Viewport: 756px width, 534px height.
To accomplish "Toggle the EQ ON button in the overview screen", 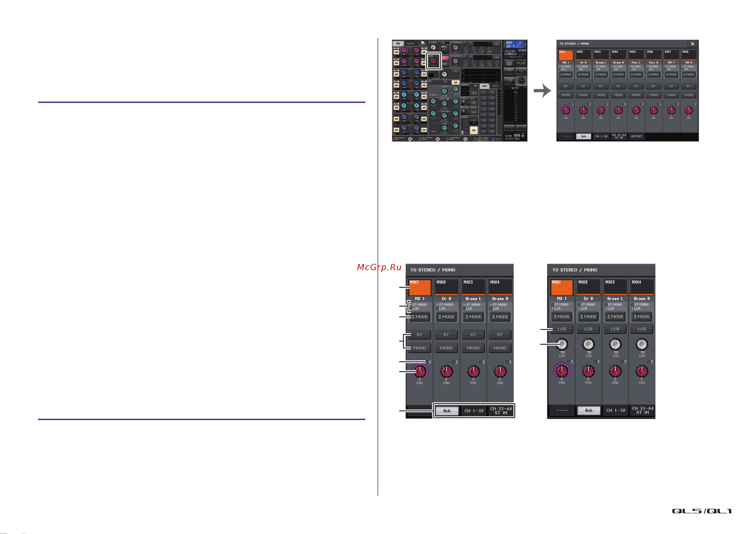I will pyautogui.click(x=455, y=82).
